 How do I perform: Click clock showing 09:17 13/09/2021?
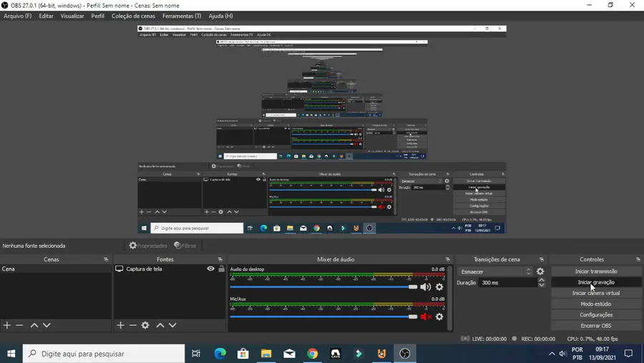click(602, 354)
